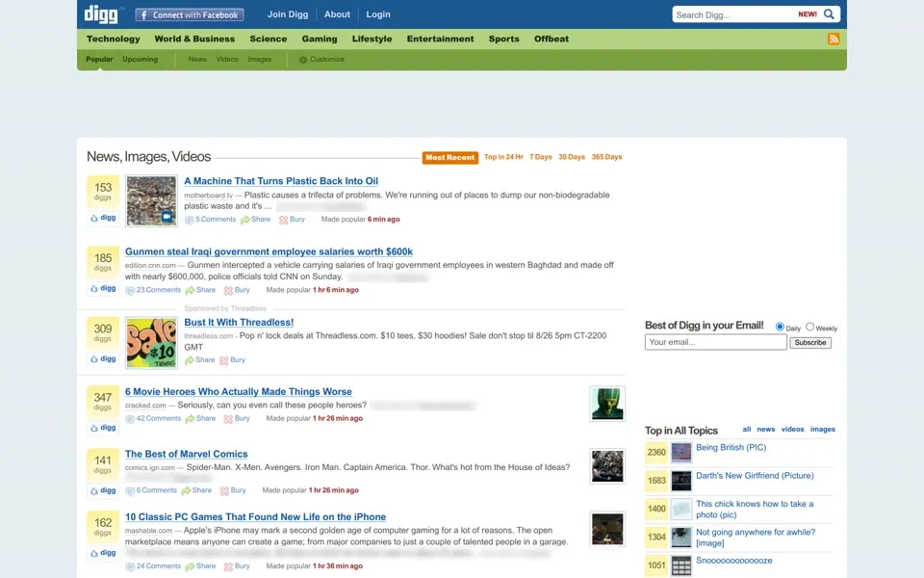Click Connect with Facebook button
The height and width of the screenshot is (578, 924).
click(x=190, y=14)
